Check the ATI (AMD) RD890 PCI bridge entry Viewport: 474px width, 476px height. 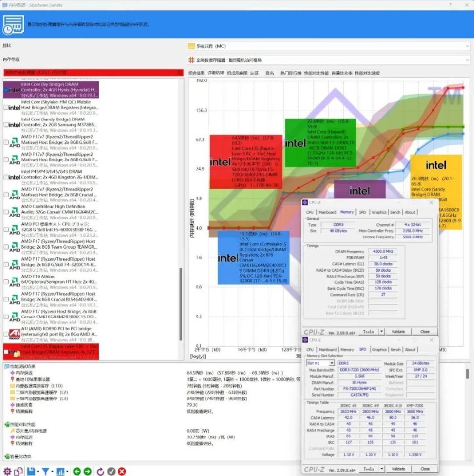tap(6, 334)
